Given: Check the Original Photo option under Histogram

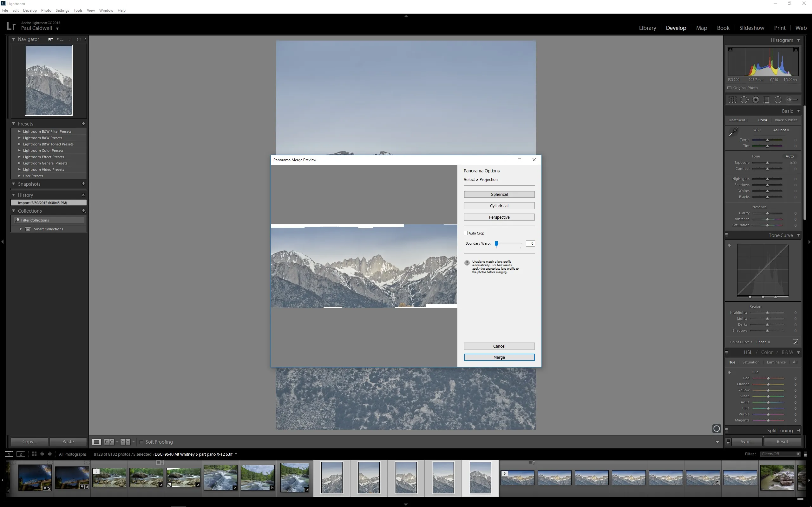Looking at the screenshot, I should (730, 87).
